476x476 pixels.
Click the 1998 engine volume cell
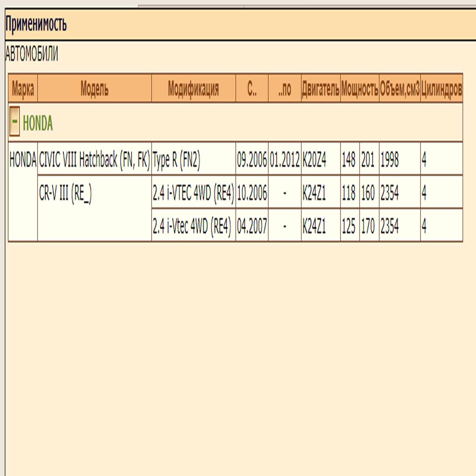pyautogui.click(x=389, y=159)
